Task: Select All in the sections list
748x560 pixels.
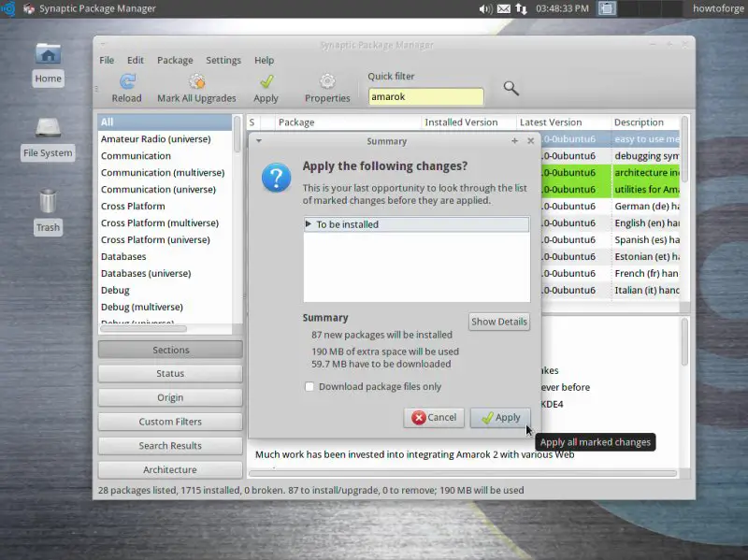Action: coord(165,122)
